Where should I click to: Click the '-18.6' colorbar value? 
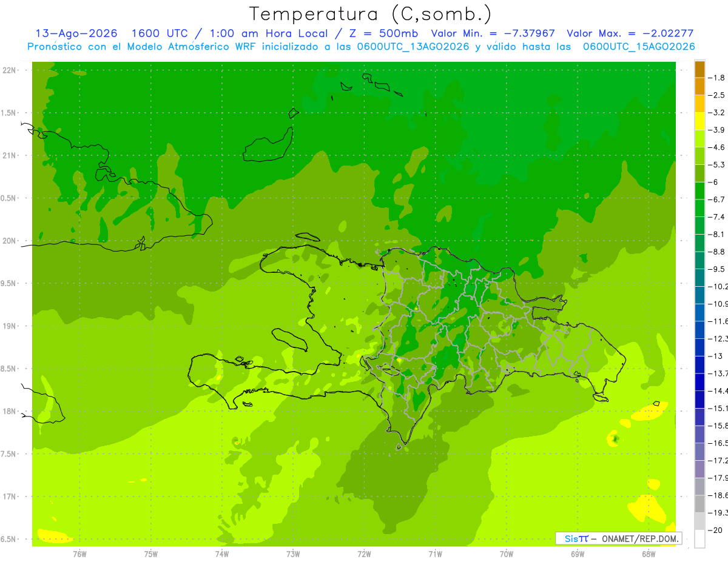(x=719, y=495)
